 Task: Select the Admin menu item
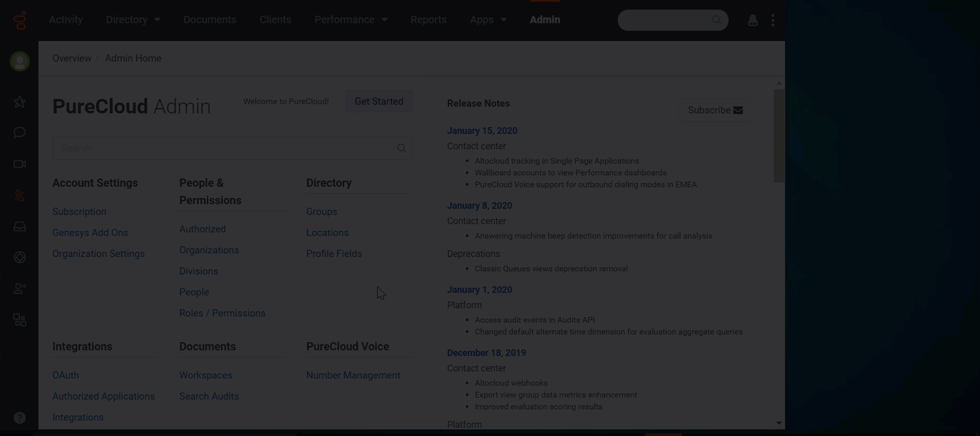[x=545, y=19]
